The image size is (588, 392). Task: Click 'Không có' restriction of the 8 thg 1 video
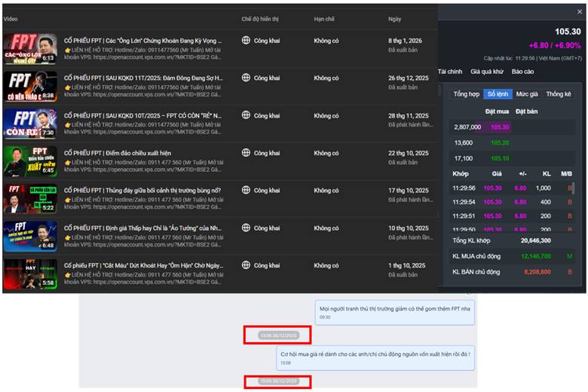tap(326, 41)
